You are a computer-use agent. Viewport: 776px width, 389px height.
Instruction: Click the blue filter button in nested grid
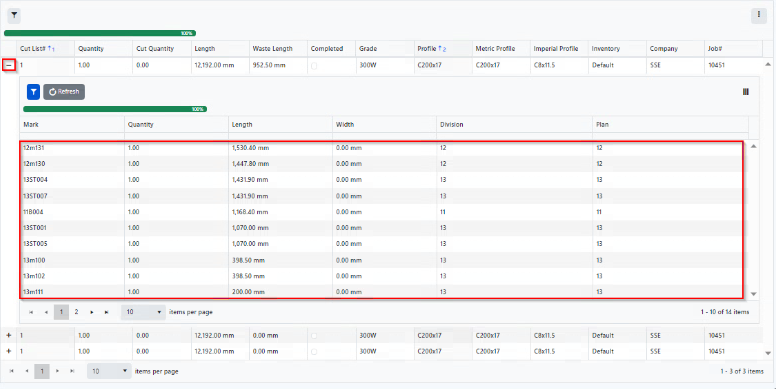33,92
